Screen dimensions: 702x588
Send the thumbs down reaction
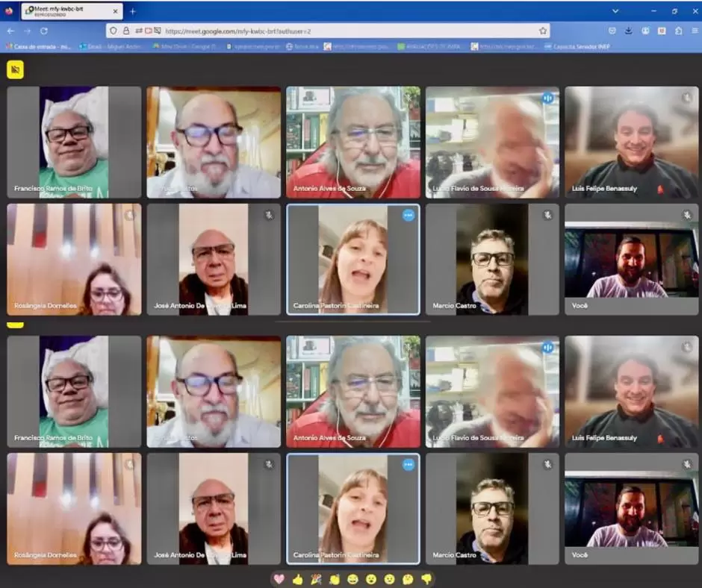click(426, 579)
